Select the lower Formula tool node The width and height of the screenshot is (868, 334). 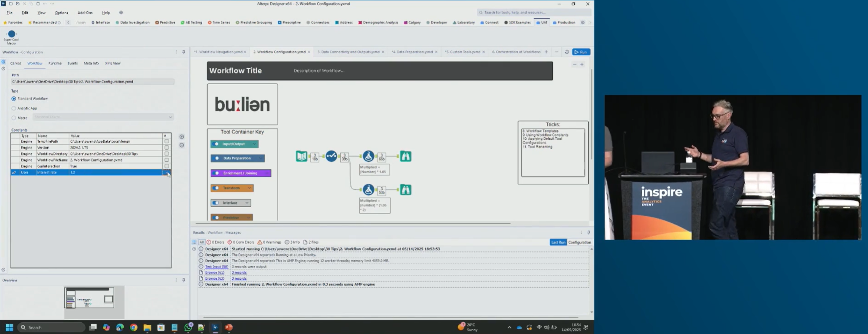tap(368, 189)
